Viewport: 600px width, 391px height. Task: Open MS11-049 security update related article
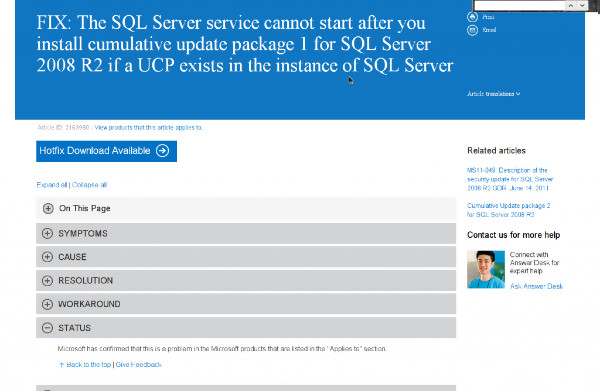point(510,179)
